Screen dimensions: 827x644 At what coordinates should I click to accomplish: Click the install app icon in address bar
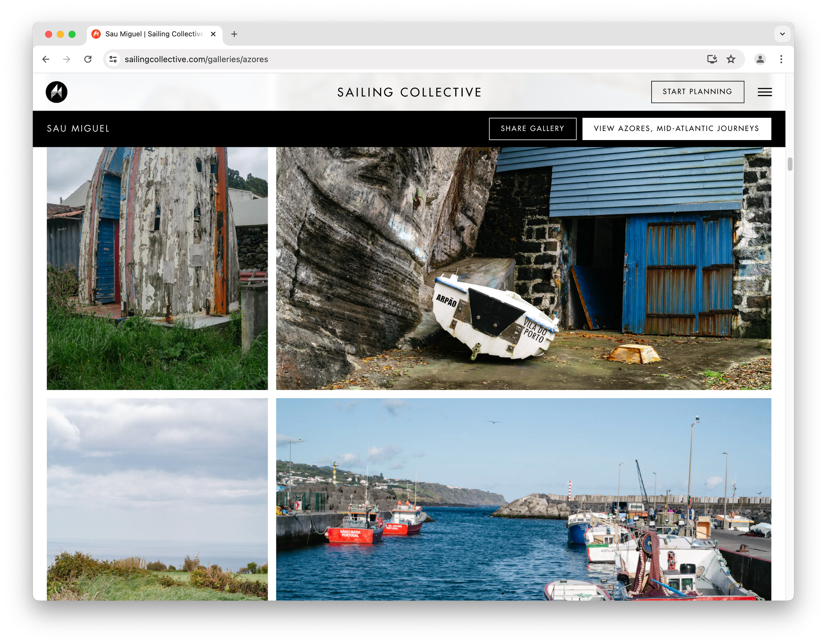click(712, 59)
